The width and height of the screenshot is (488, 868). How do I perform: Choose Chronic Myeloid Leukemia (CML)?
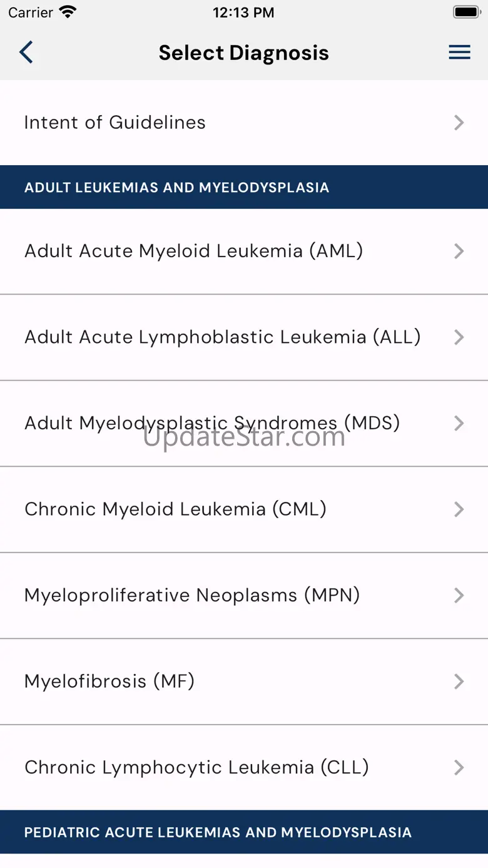click(175, 509)
